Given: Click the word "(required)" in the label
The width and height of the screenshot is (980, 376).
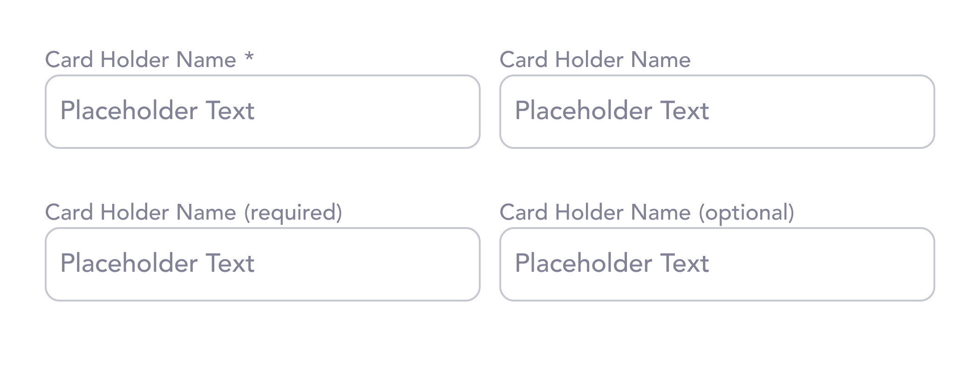Looking at the screenshot, I should [293, 213].
